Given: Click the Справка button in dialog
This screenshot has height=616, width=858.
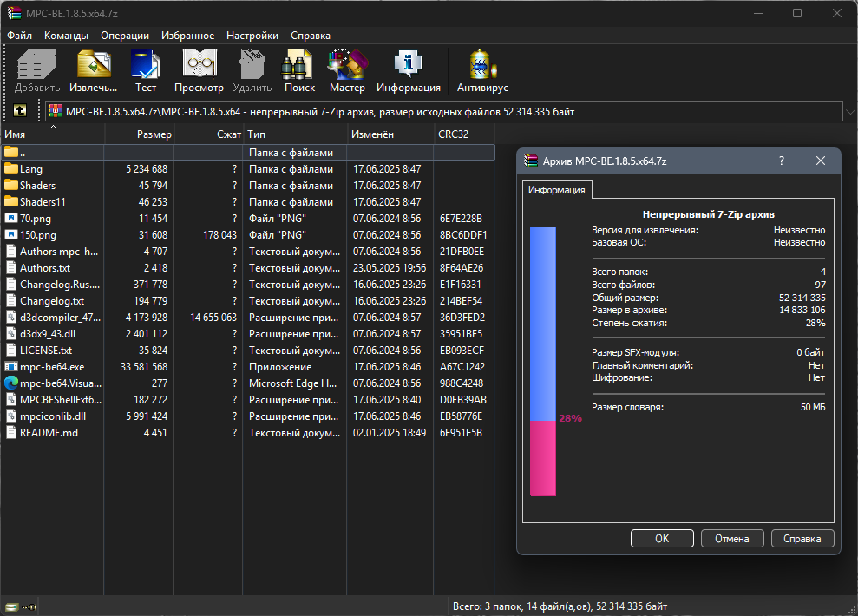Looking at the screenshot, I should tap(802, 539).
